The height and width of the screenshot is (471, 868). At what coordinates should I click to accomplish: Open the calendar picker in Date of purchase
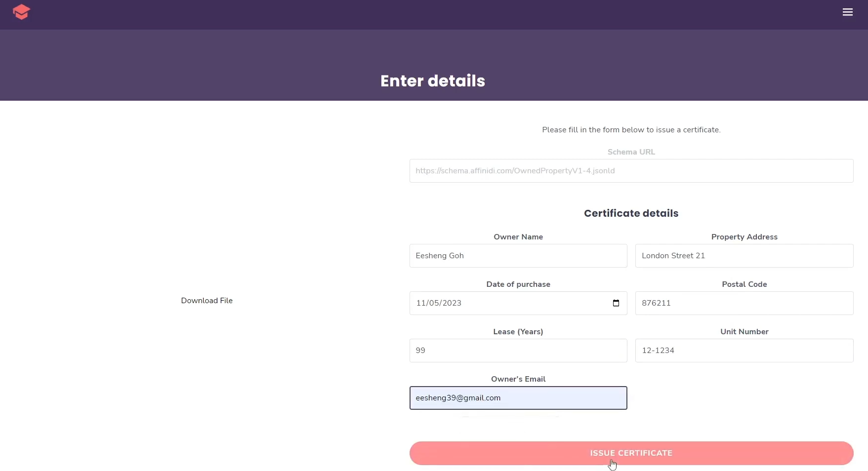point(616,303)
